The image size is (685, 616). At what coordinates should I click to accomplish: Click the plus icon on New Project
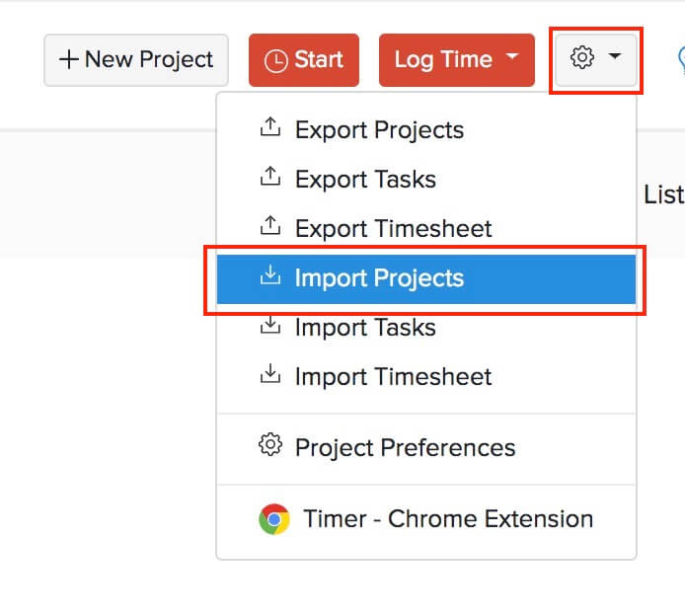coord(68,60)
